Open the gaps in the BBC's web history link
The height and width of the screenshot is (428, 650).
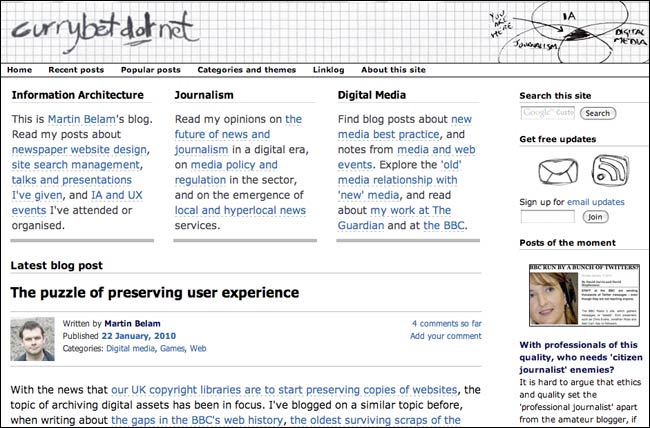coord(197,420)
